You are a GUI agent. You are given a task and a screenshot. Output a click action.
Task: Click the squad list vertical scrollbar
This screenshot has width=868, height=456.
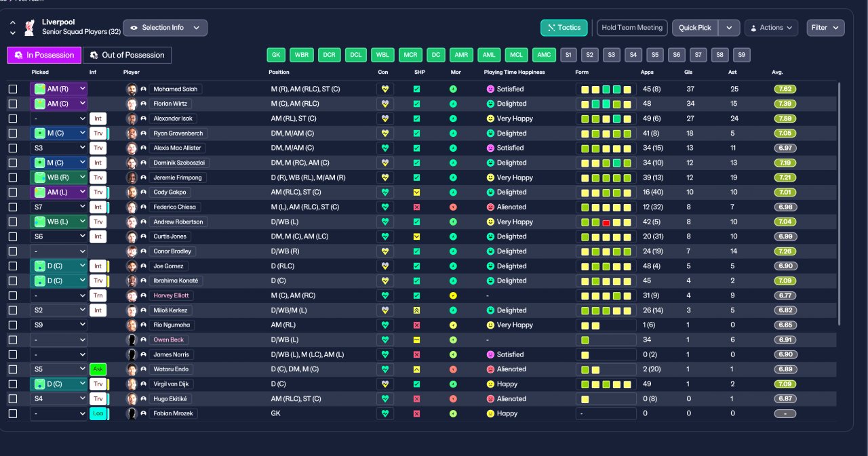(x=839, y=203)
